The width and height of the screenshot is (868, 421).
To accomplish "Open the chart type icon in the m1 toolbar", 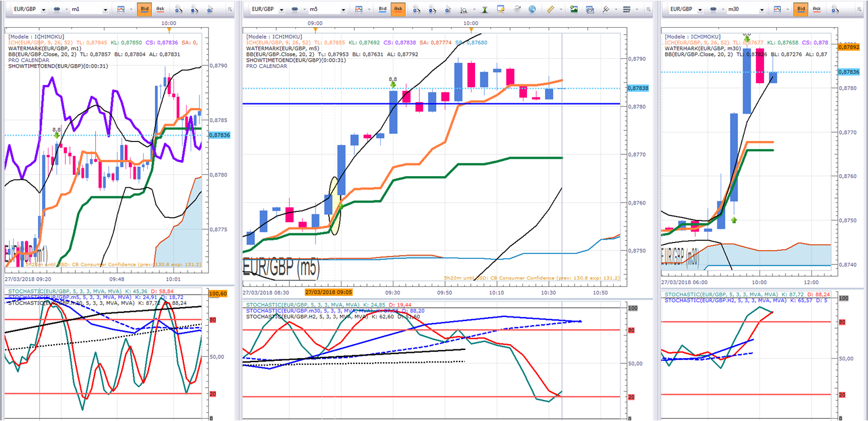I will (x=120, y=9).
